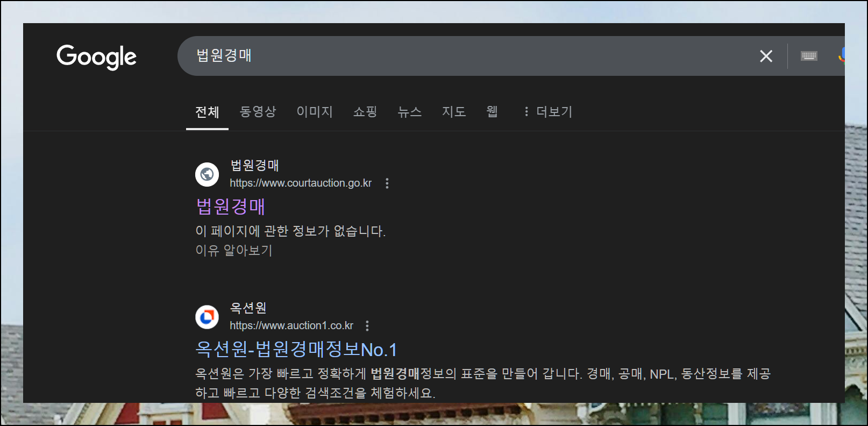This screenshot has width=868, height=426.
Task: Open the 옥션원-법원경매정보No.1 result link
Action: [296, 350]
